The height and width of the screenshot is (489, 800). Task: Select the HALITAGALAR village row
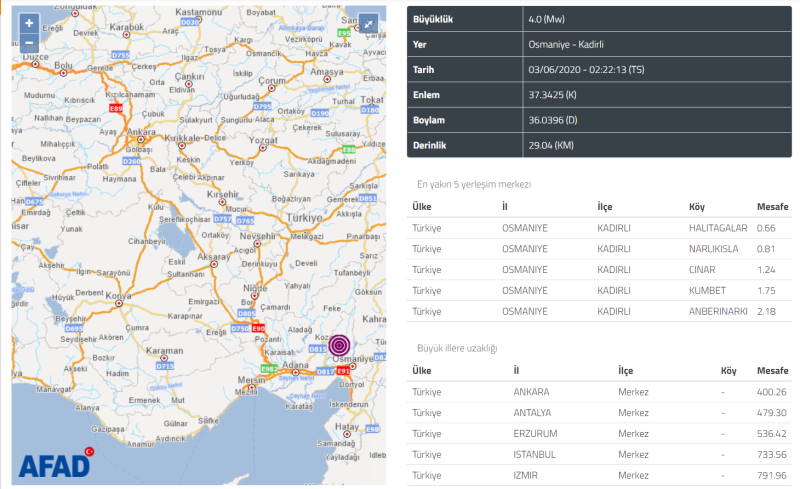point(599,228)
